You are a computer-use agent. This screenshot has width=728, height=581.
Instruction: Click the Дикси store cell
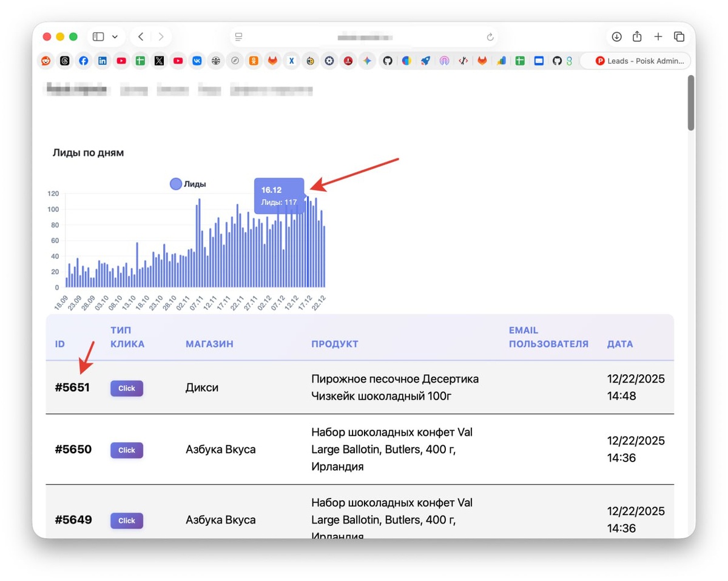201,388
